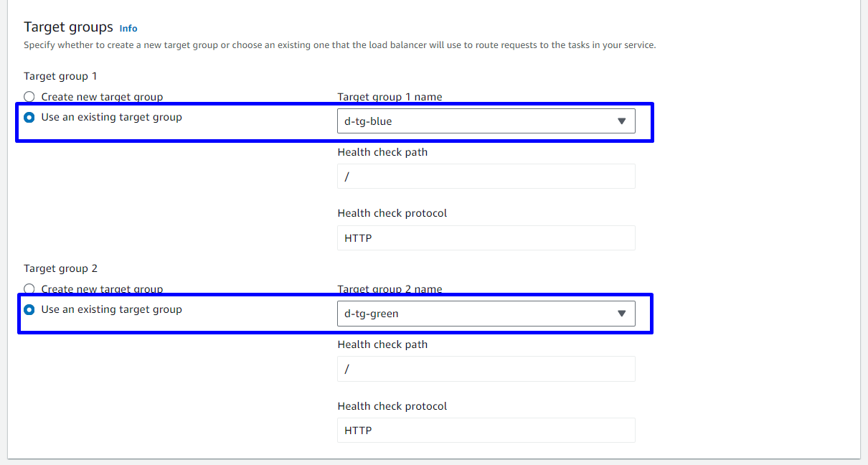Click Target group 2 Health check path field

486,369
